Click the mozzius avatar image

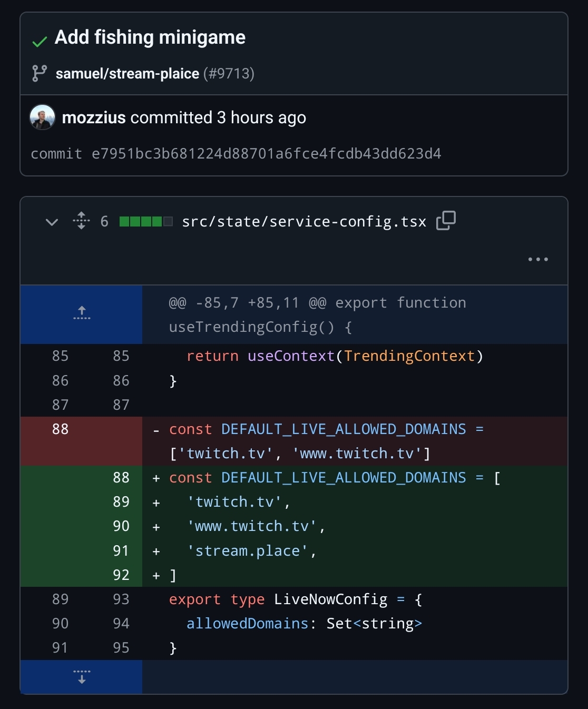[42, 117]
